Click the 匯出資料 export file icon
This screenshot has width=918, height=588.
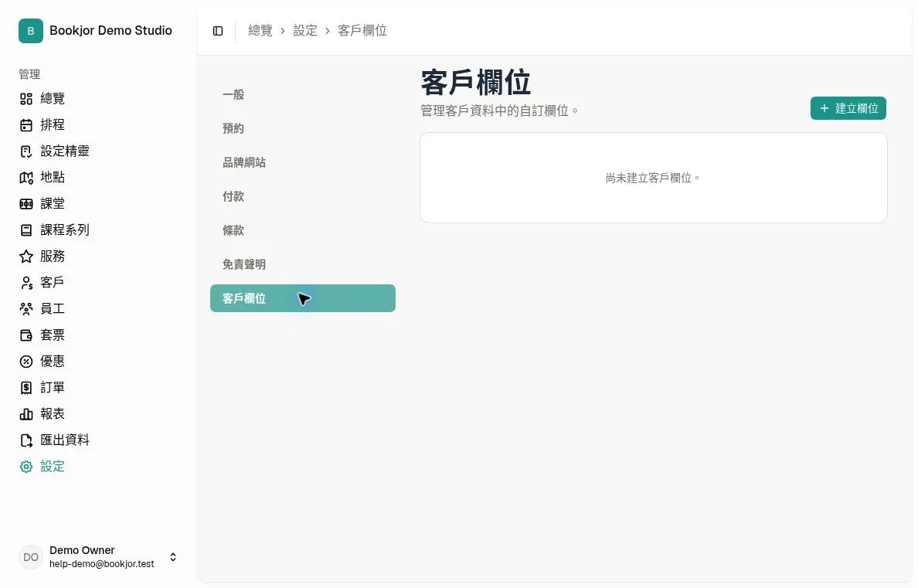26,440
